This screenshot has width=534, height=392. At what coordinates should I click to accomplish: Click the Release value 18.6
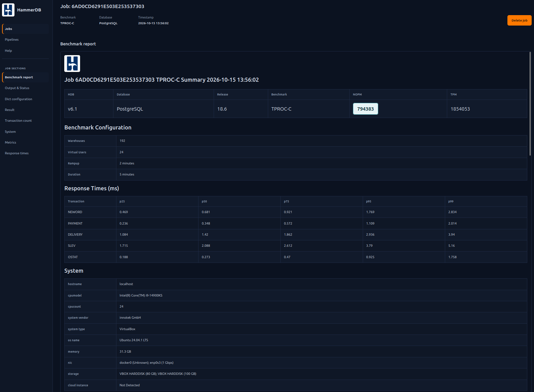pos(222,109)
